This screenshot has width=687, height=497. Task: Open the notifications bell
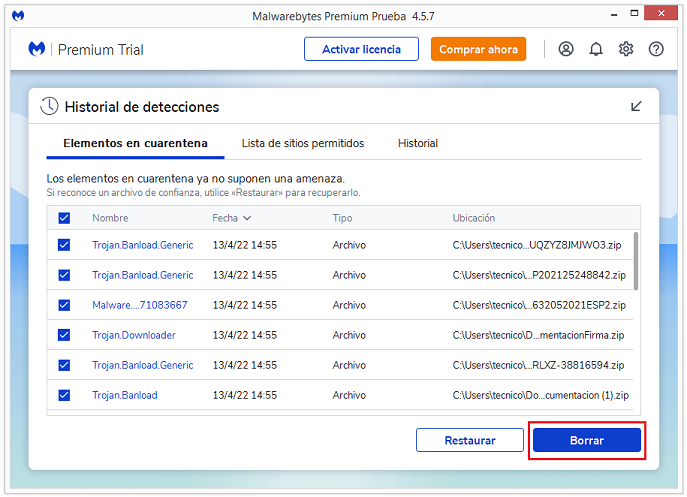[596, 49]
